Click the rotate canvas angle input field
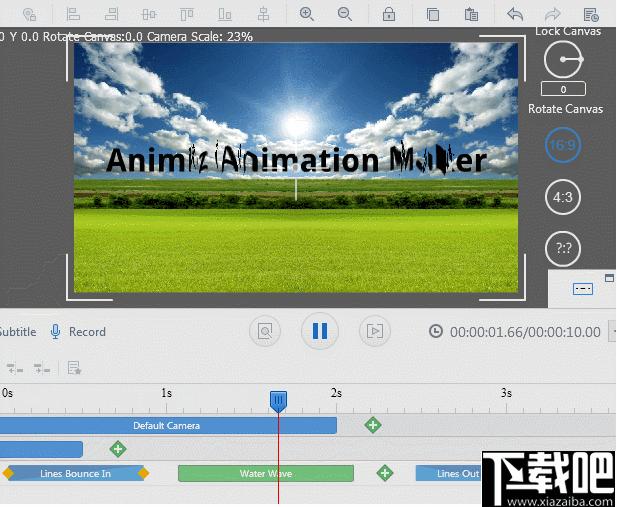 tap(563, 89)
